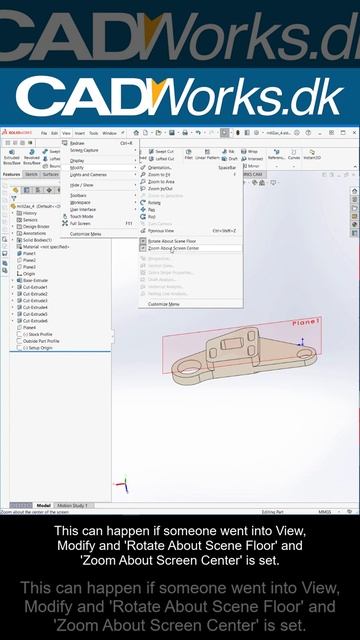Click the Save icon in toolbar

171,133
